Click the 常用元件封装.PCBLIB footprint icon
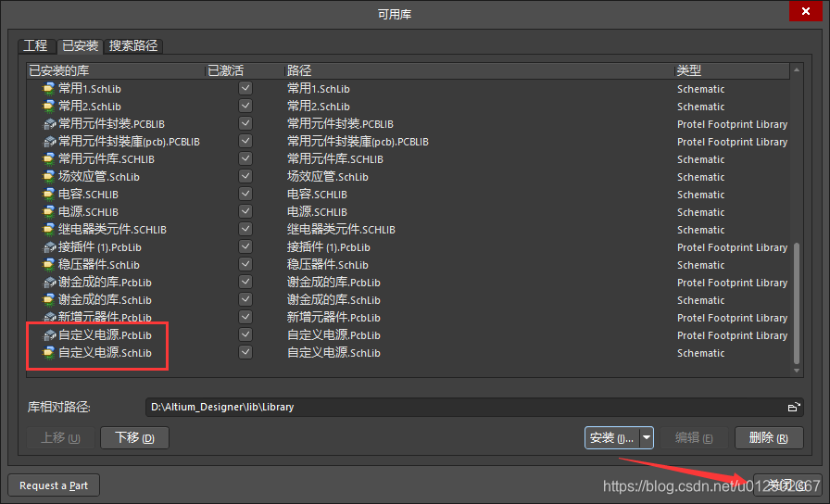This screenshot has height=504, width=830. pos(49,124)
